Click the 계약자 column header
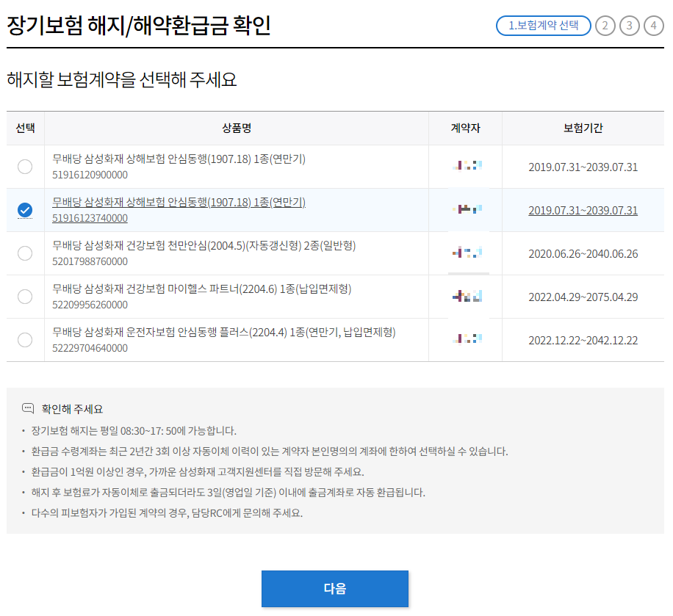This screenshot has width=673, height=616. 465,128
